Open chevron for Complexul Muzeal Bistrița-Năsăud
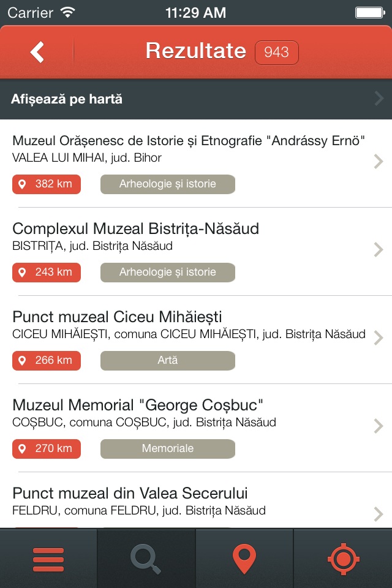This screenshot has height=588, width=392. [x=379, y=250]
